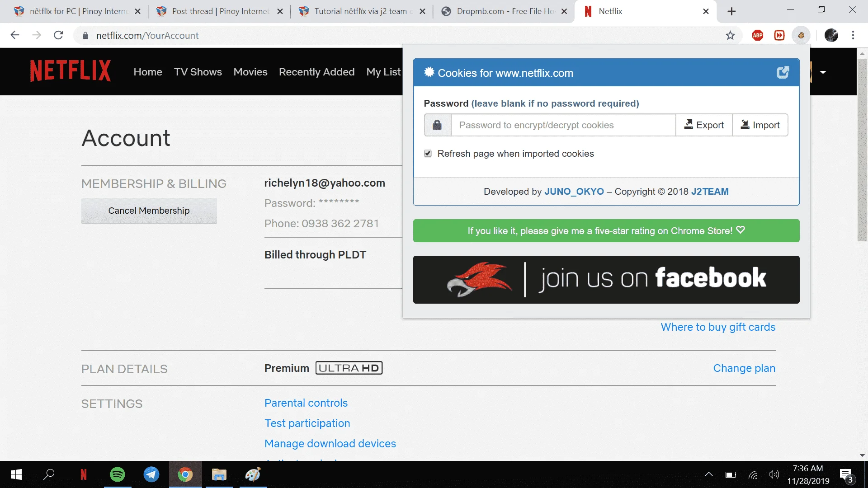
Task: Open the AdBlock Plus extension icon
Action: pos(758,35)
